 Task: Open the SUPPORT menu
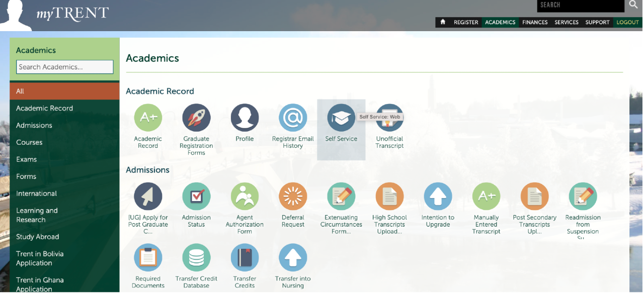[597, 22]
